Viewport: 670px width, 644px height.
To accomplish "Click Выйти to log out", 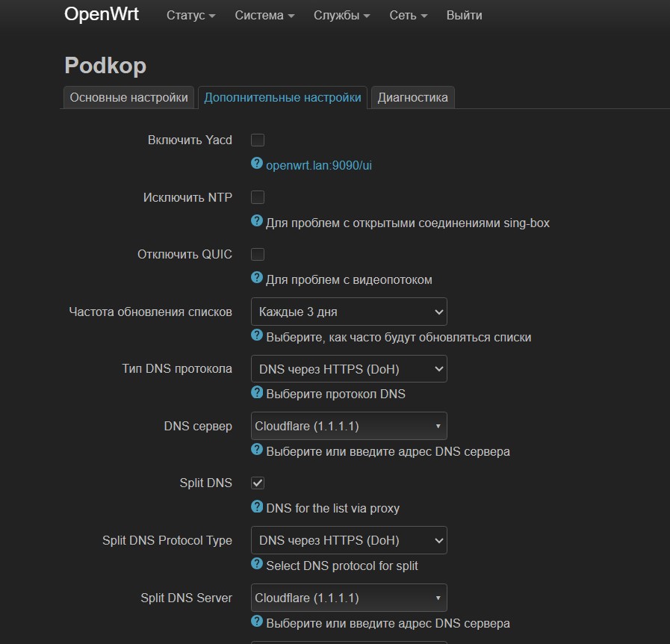I will pos(464,16).
